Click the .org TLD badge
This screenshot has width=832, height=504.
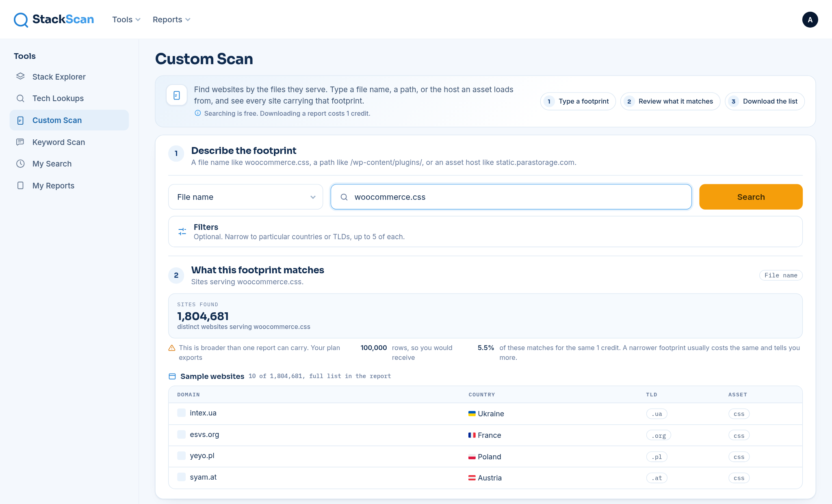[659, 435]
